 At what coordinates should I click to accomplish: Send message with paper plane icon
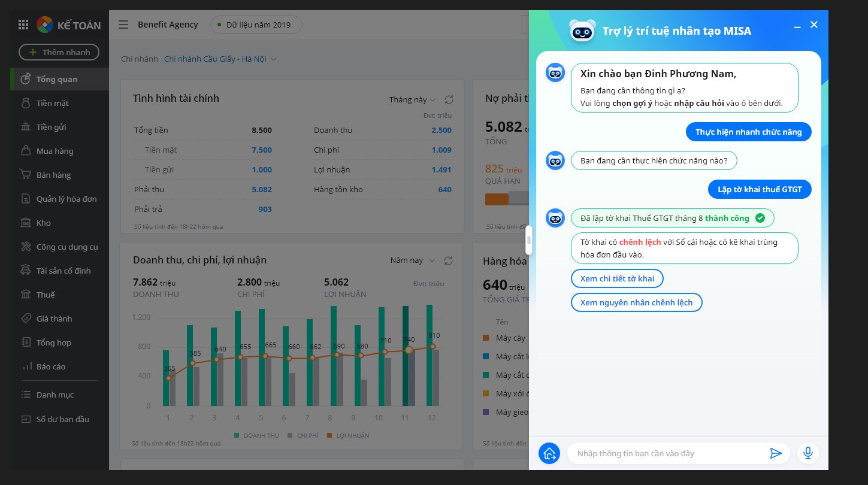click(776, 453)
